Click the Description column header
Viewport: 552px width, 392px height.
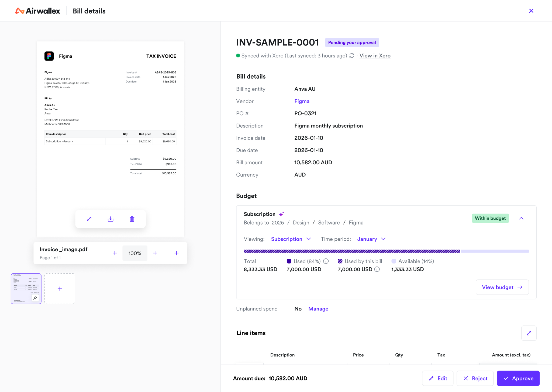click(x=282, y=355)
